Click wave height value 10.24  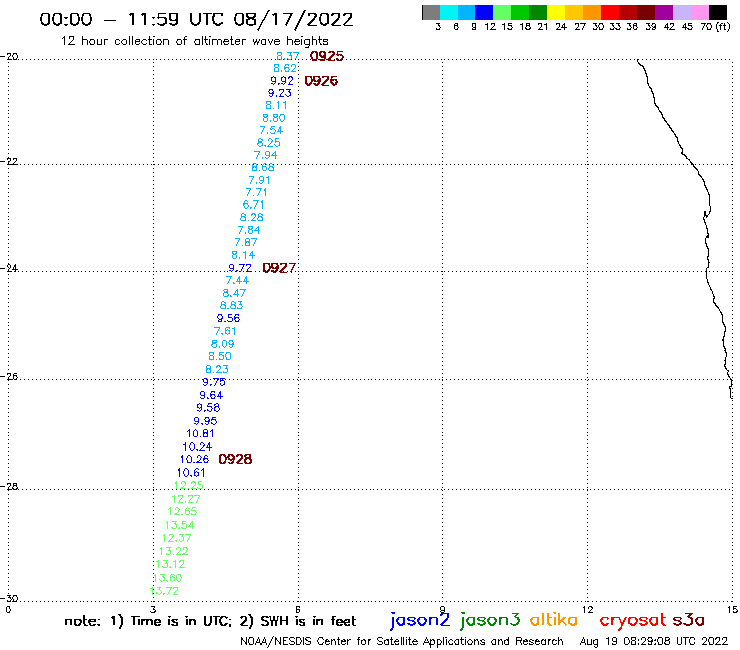pyautogui.click(x=197, y=447)
